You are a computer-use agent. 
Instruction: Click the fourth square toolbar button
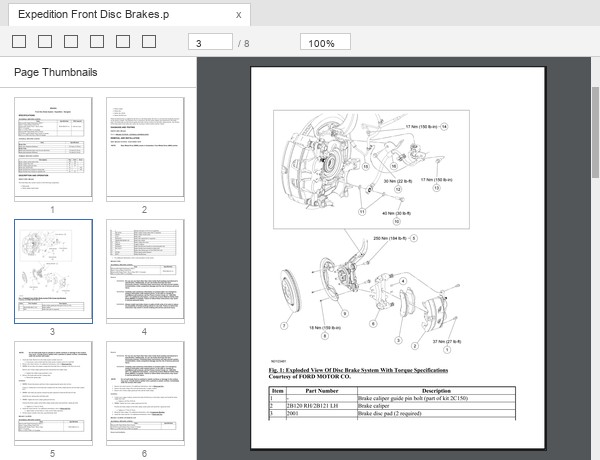97,42
